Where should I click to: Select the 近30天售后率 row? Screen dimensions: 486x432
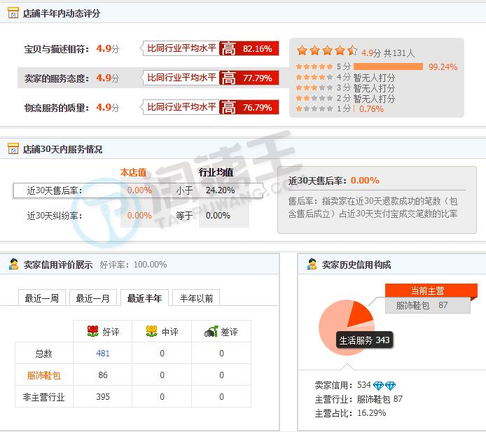pyautogui.click(x=138, y=191)
